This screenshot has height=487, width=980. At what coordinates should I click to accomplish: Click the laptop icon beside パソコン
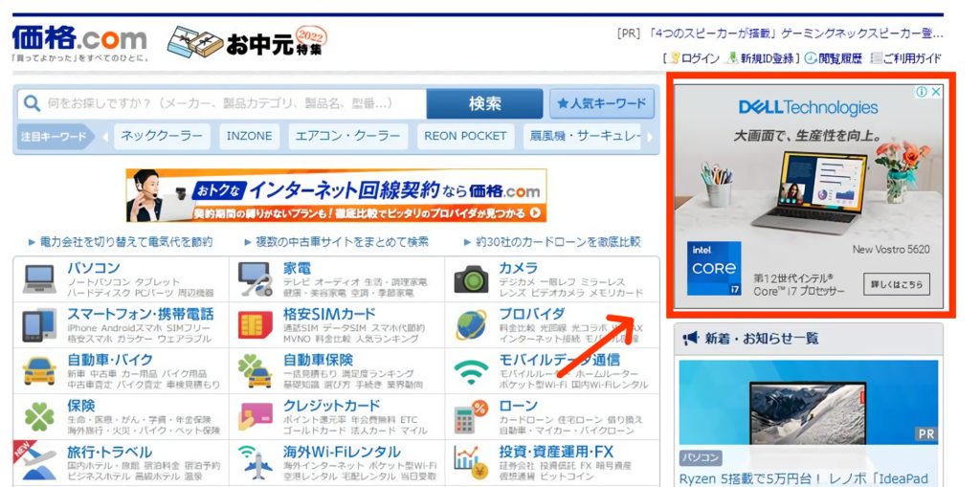pos(39,278)
